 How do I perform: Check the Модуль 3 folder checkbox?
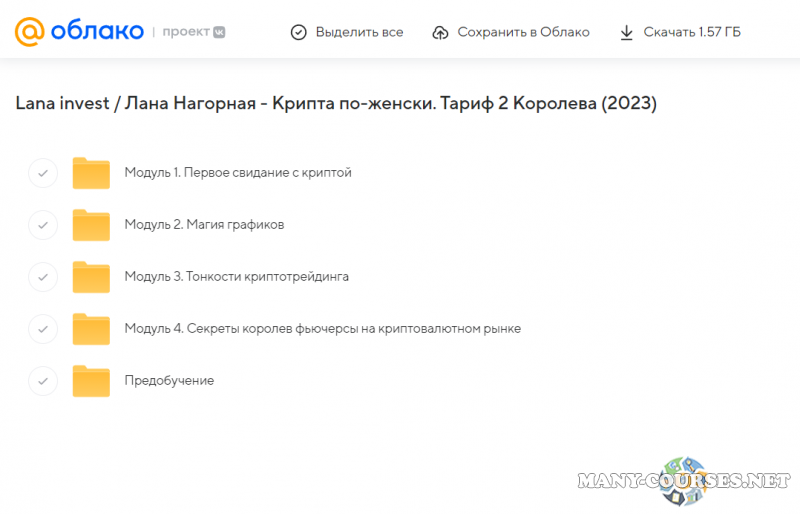coord(43,277)
